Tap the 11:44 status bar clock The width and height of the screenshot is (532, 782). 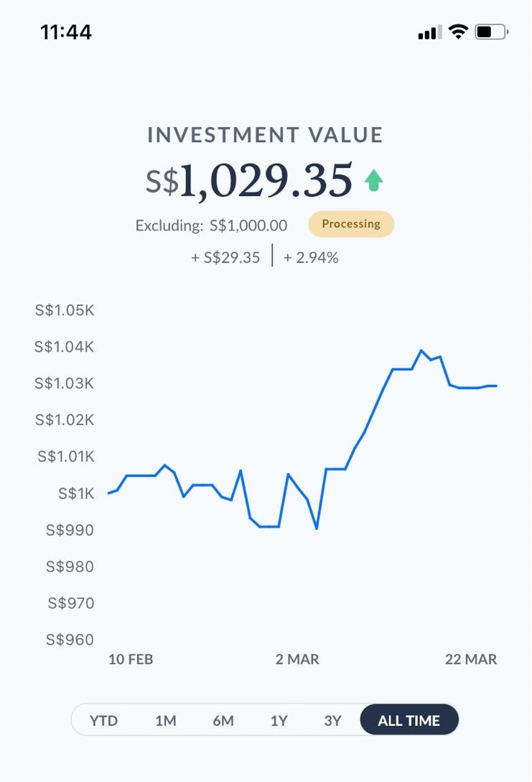pos(66,32)
